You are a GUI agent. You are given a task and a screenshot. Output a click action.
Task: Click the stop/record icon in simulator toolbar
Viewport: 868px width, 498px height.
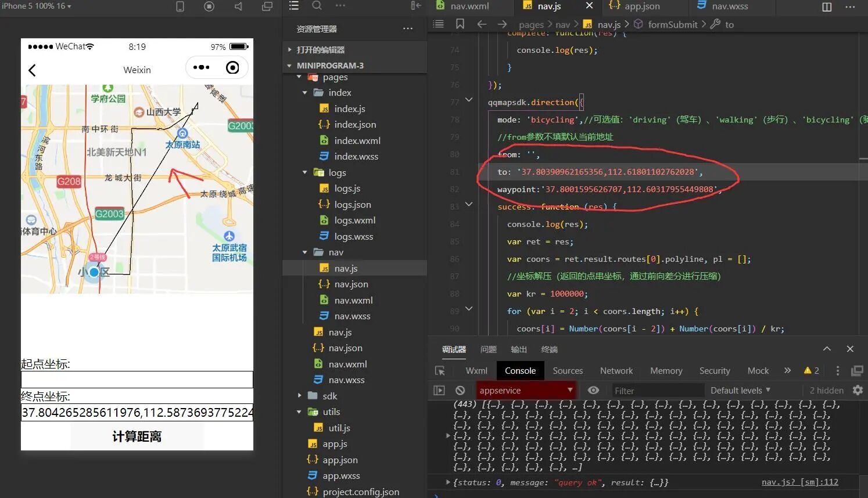tap(209, 6)
